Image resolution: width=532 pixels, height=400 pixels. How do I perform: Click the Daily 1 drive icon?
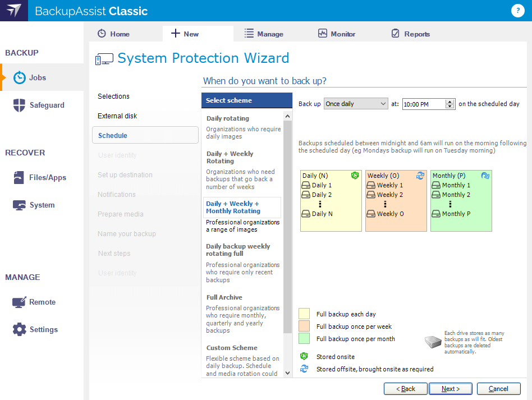[306, 185]
